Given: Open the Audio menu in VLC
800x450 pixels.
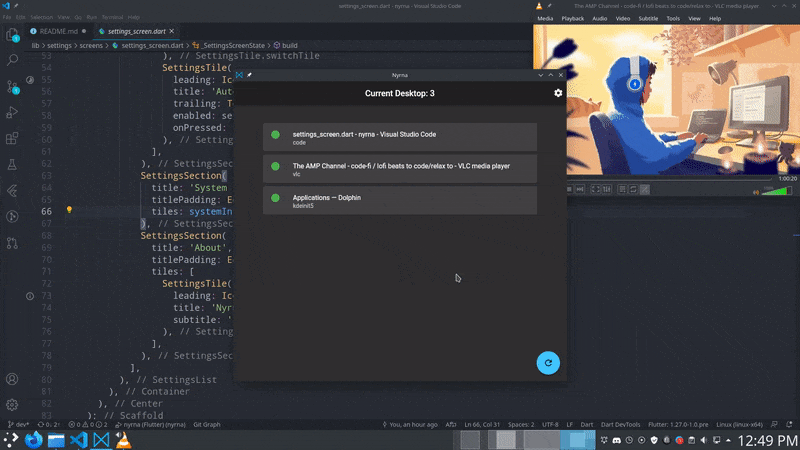Looking at the screenshot, I should (x=599, y=18).
